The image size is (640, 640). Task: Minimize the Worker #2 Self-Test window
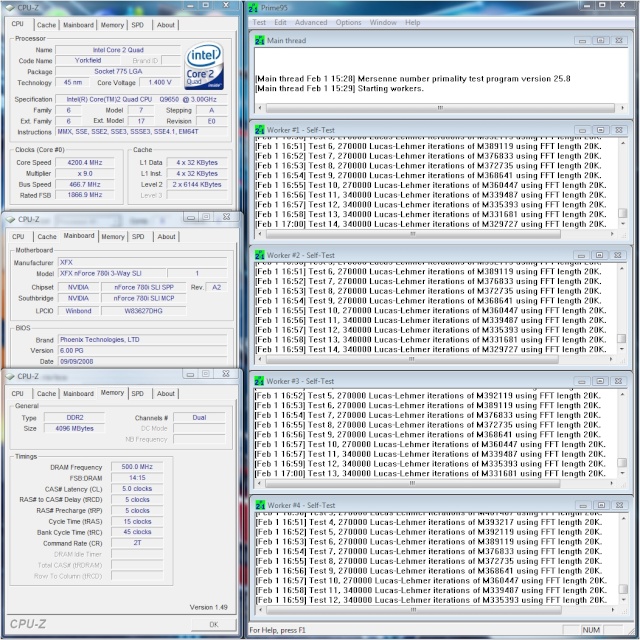point(581,255)
